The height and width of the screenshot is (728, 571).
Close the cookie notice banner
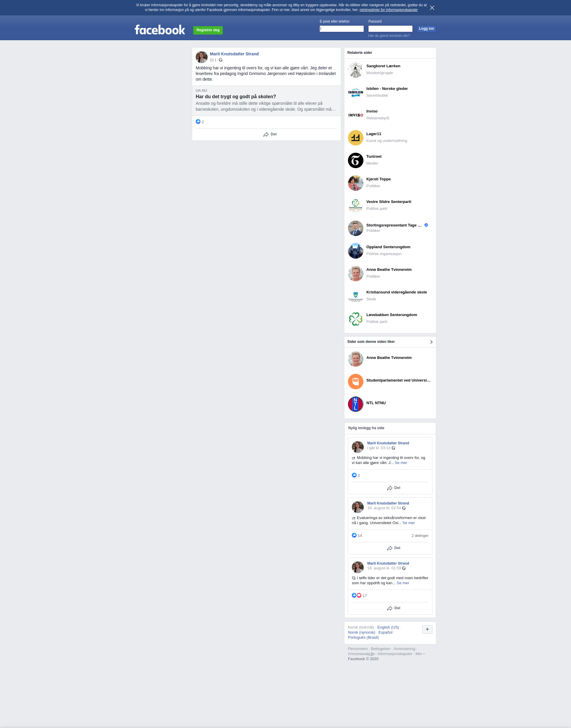click(x=432, y=8)
